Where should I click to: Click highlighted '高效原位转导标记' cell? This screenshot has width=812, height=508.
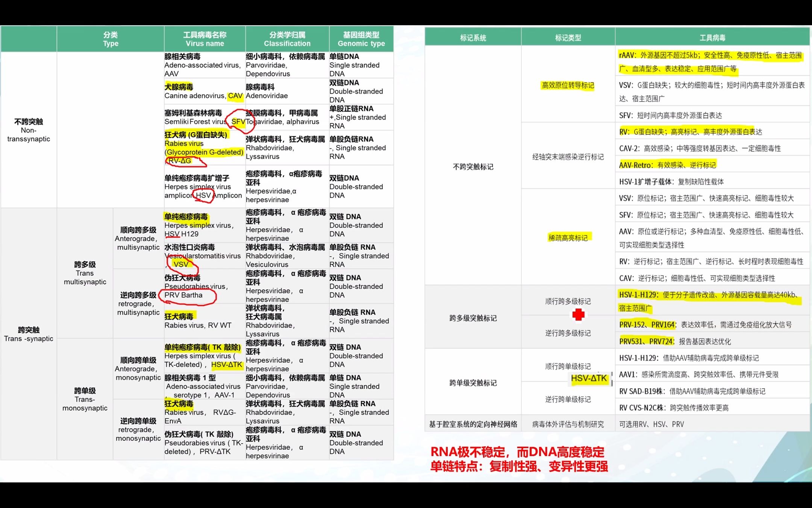pyautogui.click(x=568, y=85)
